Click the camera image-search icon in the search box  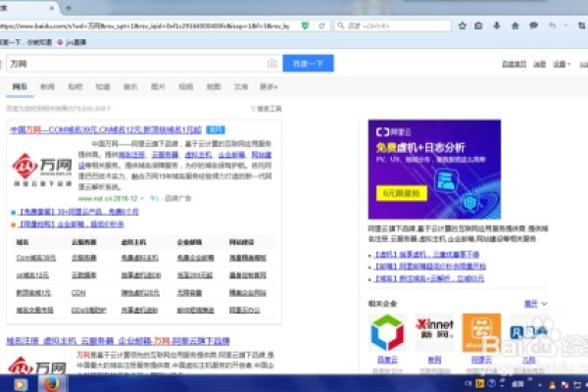click(x=272, y=64)
